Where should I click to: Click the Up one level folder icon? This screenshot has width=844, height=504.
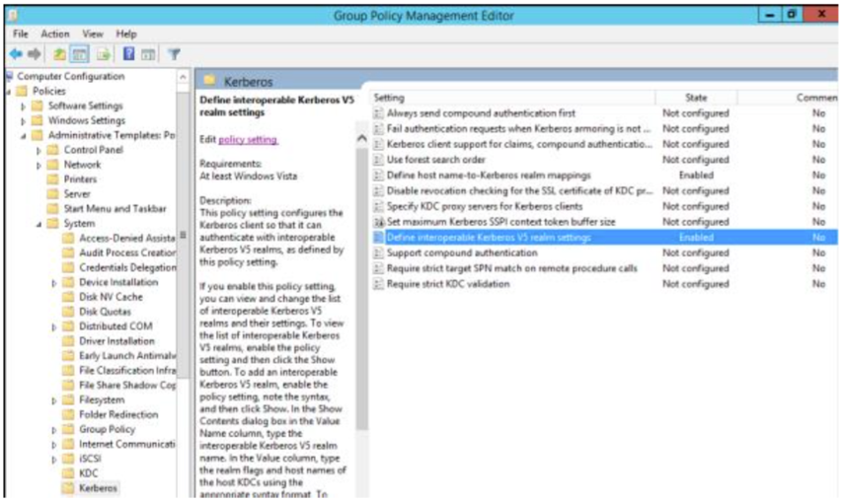(59, 54)
